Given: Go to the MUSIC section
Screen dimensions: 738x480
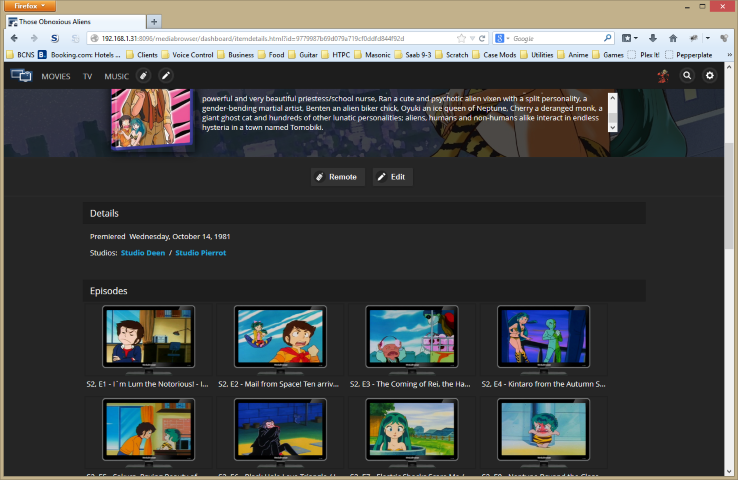Looking at the screenshot, I should click(116, 76).
